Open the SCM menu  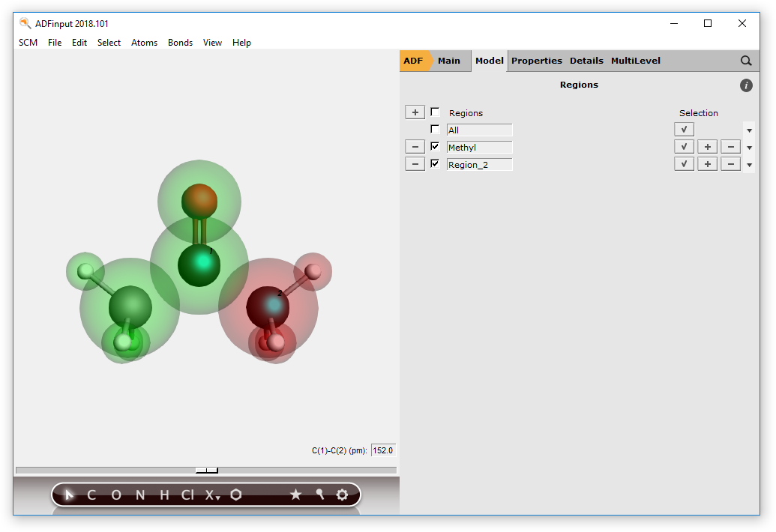click(28, 43)
